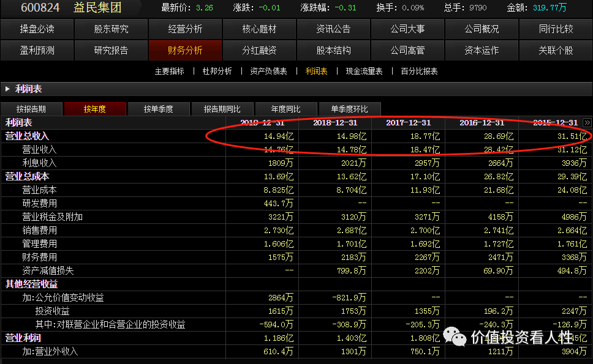Switch view to 单季度环比
This screenshot has height=364, width=593.
[349, 109]
